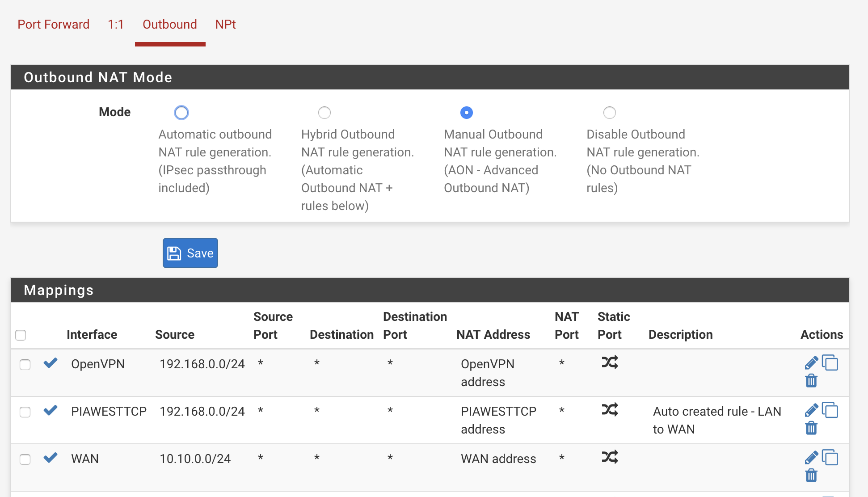Edit the WAN mapping rule
The height and width of the screenshot is (497, 868).
(811, 458)
